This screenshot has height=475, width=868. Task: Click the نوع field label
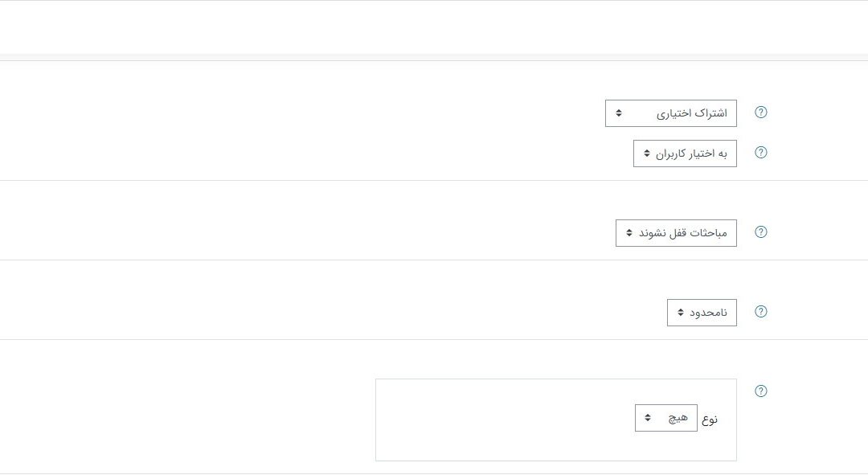coord(710,419)
